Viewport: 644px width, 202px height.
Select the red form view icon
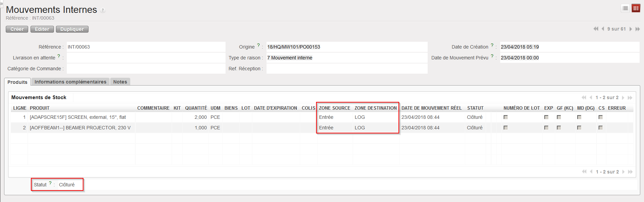636,8
